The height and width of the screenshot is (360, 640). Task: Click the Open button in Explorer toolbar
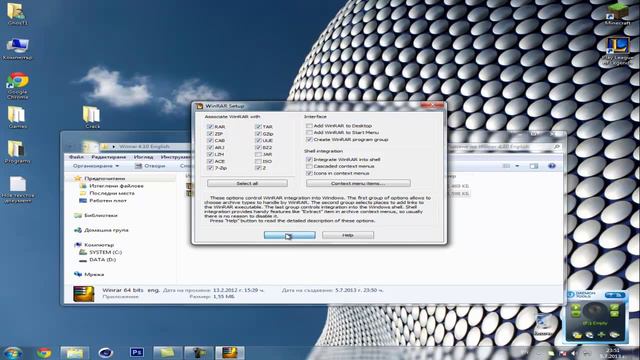point(150,166)
